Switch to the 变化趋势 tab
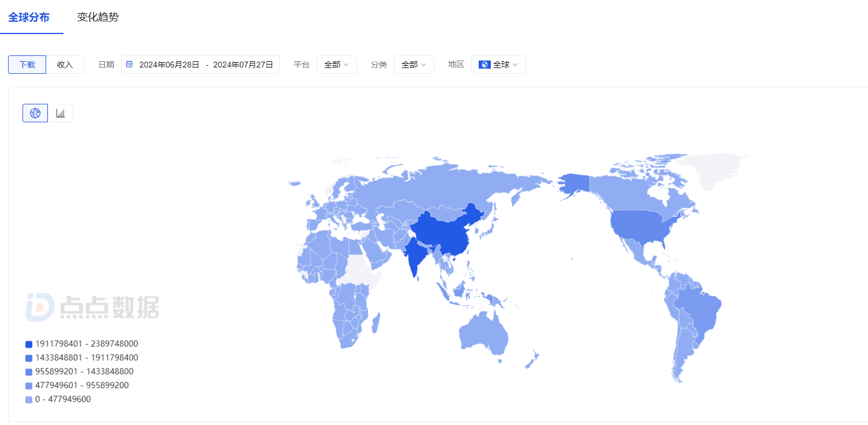Image resolution: width=868 pixels, height=425 pixels. 98,17
